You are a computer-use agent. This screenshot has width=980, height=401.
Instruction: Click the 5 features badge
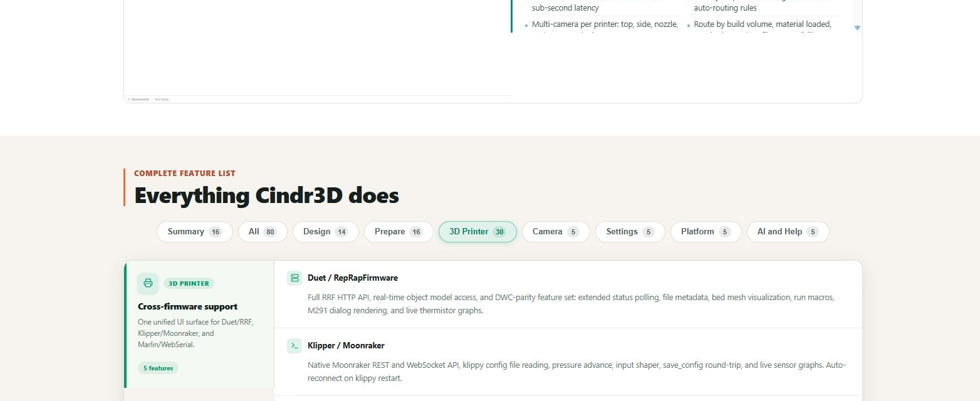tap(158, 368)
